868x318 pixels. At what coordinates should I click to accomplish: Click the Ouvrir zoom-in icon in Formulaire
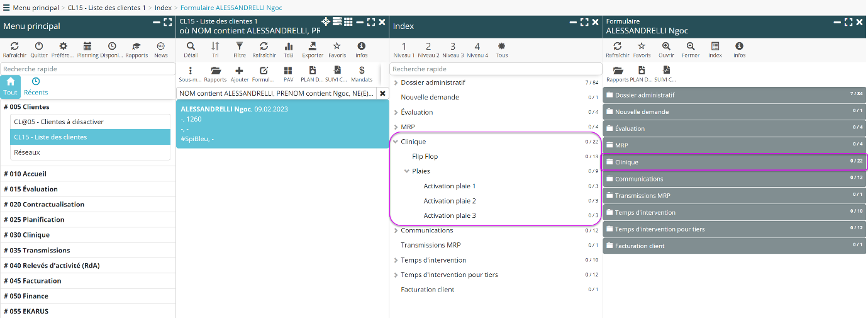coord(666,47)
